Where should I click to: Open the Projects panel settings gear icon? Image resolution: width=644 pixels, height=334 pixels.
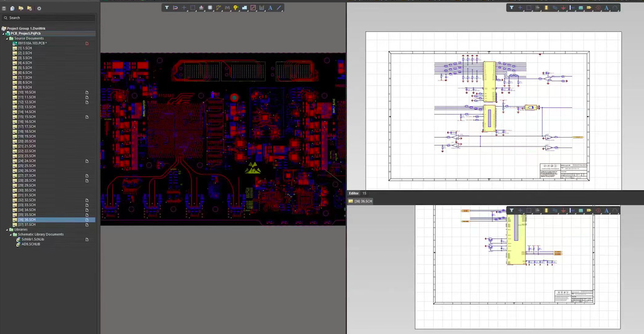pyautogui.click(x=39, y=8)
